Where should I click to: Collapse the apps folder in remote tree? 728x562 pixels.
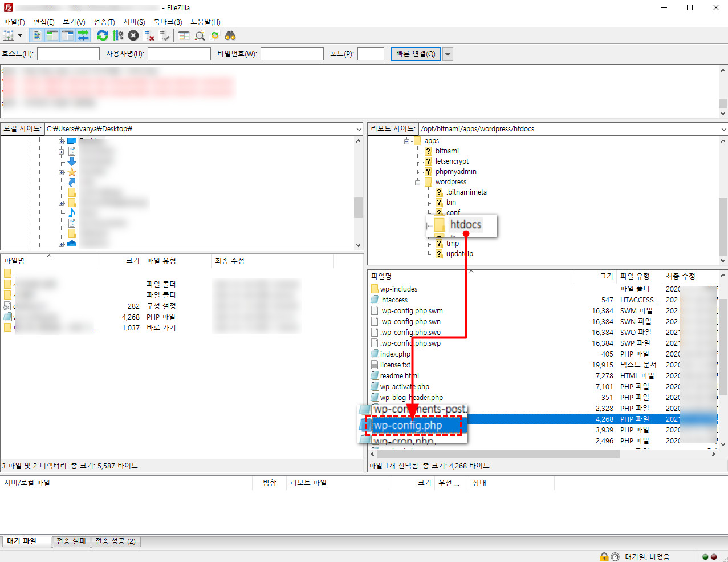click(x=407, y=141)
